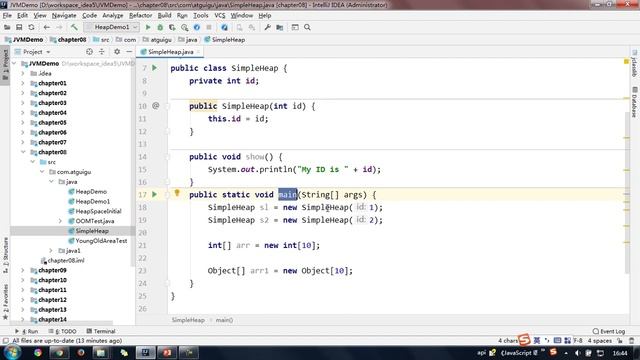
Task: Open the Navigate menu
Action: [x=64, y=16]
